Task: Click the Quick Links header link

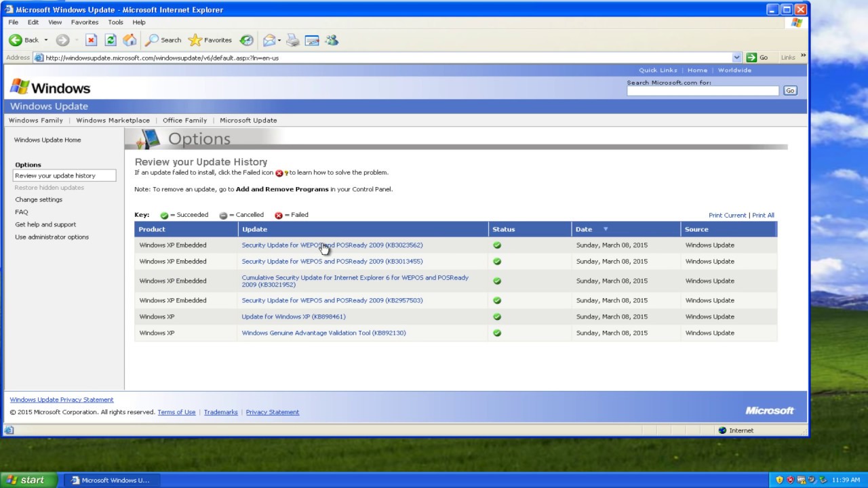Action: coord(658,70)
